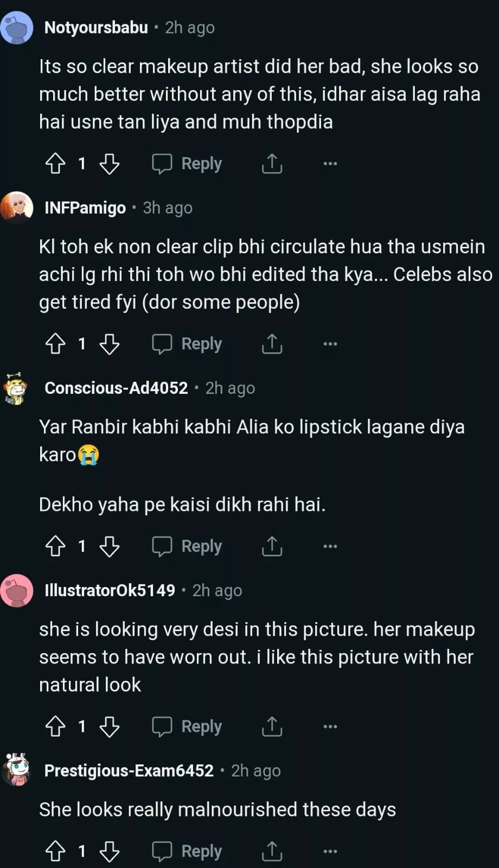Screen dimensions: 499x868
Task: Downvote INFPamigo's comment
Action: (x=110, y=343)
